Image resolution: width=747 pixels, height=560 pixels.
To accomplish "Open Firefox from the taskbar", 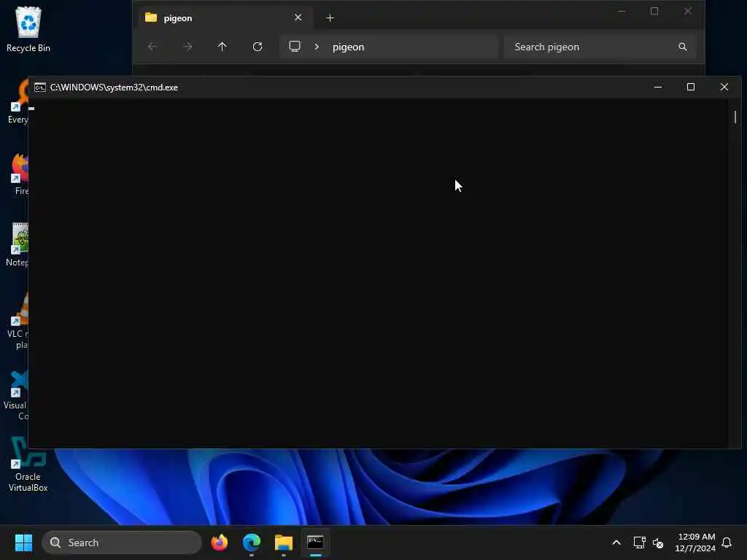I will point(220,542).
